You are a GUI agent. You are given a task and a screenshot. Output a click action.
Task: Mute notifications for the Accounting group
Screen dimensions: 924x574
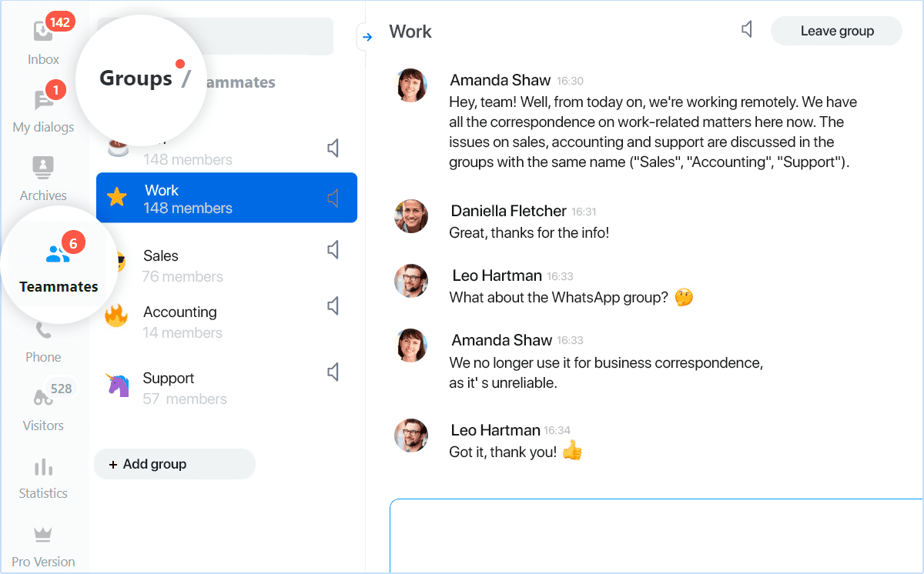click(333, 305)
